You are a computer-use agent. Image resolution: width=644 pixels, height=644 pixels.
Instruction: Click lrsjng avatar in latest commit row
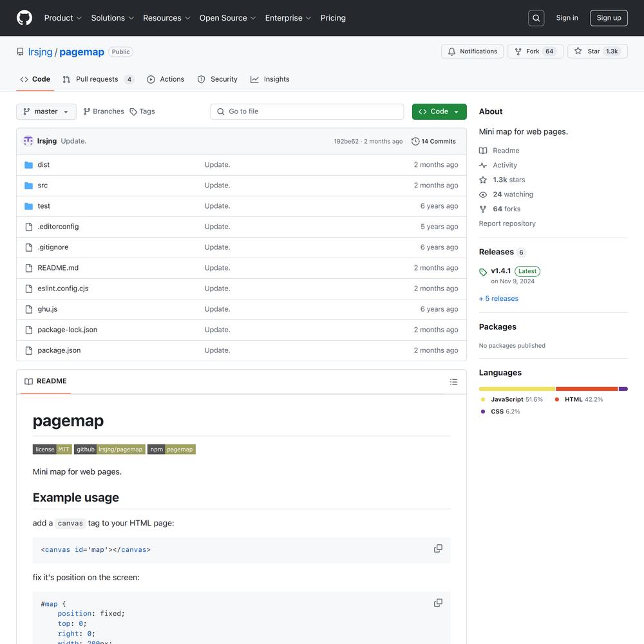28,141
